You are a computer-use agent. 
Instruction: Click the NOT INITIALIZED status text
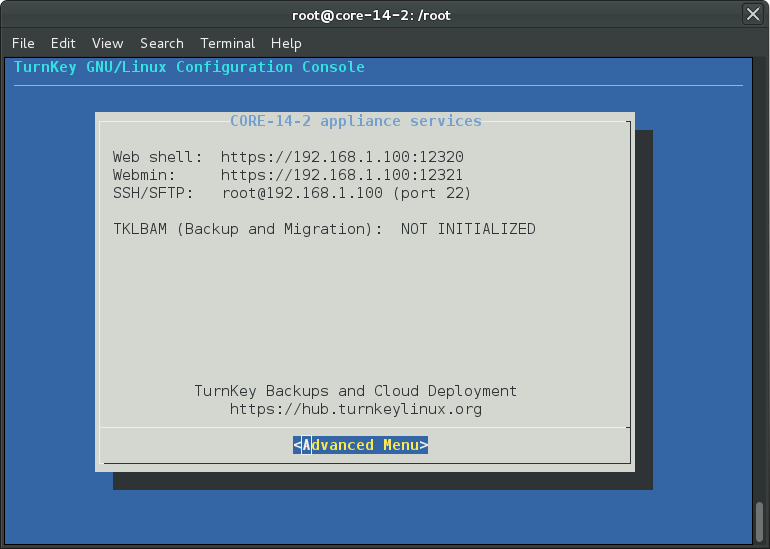coord(468,229)
